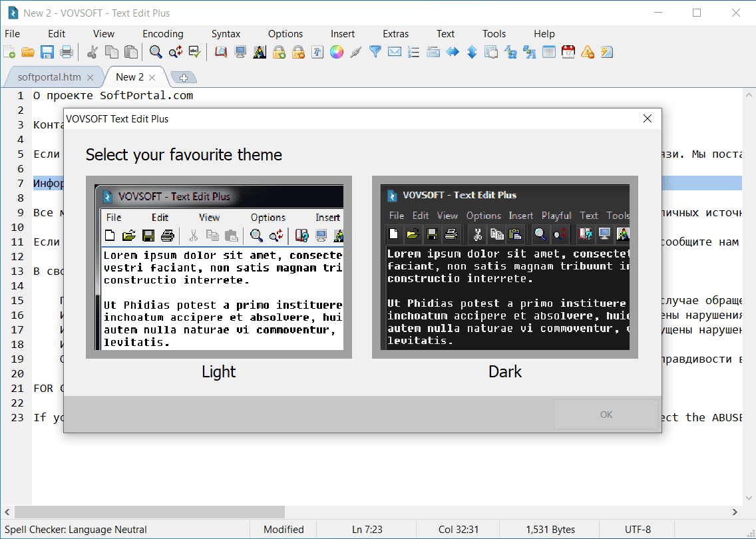This screenshot has height=539, width=756.
Task: Close the New 2 tab
Action: coord(152,78)
